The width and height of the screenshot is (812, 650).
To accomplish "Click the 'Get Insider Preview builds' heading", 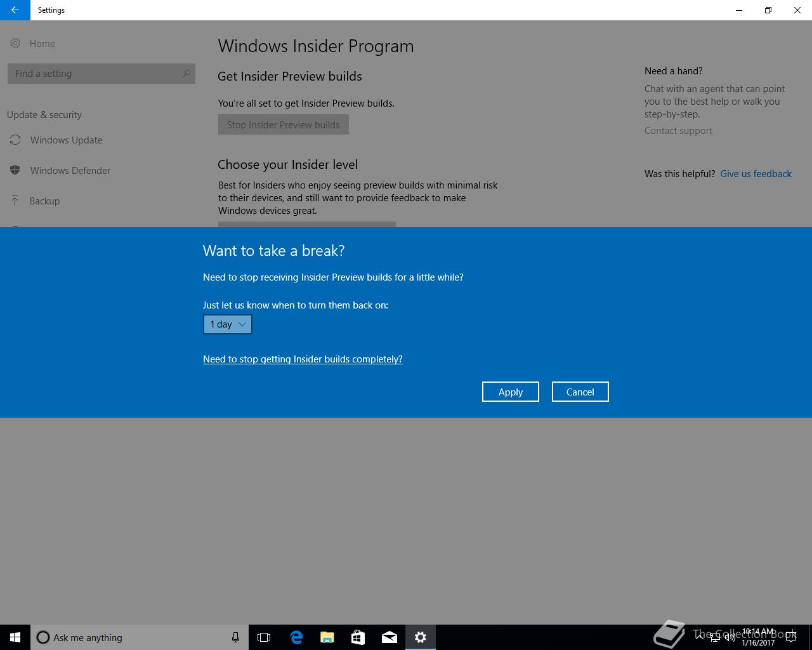I will point(290,76).
